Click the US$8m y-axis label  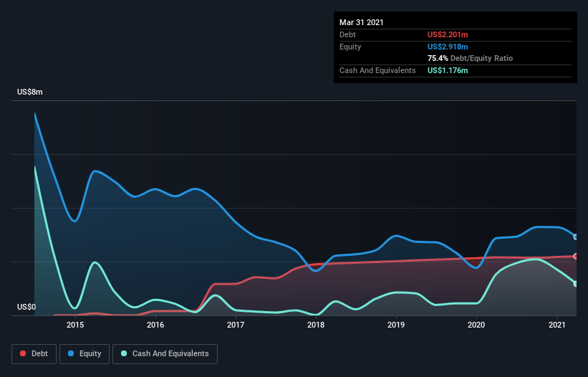(x=30, y=92)
